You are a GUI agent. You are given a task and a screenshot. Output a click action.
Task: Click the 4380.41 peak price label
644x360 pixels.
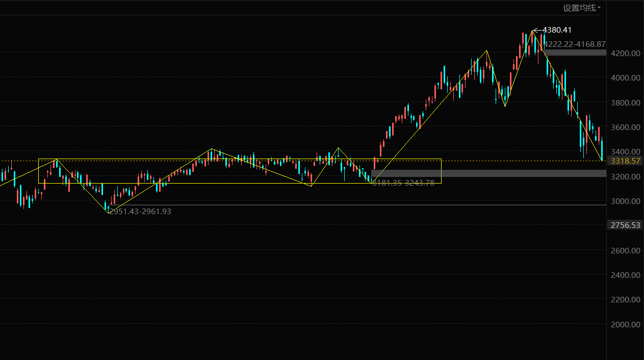[x=557, y=30]
